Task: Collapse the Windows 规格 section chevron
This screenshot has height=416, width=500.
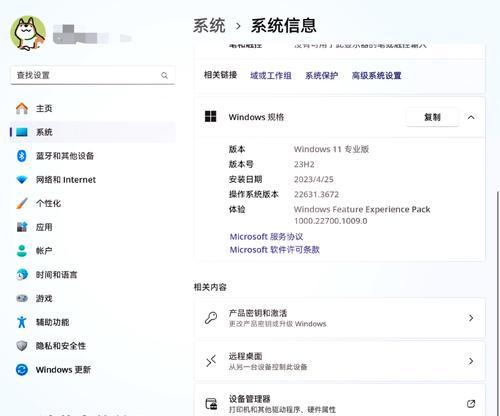Action: [x=471, y=117]
